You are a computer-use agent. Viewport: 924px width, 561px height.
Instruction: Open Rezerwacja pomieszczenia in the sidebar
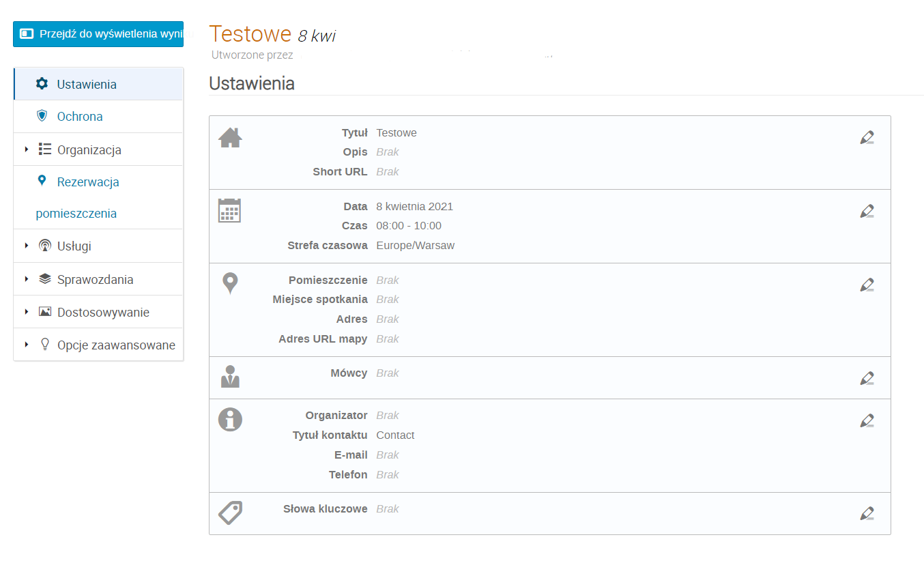point(98,197)
